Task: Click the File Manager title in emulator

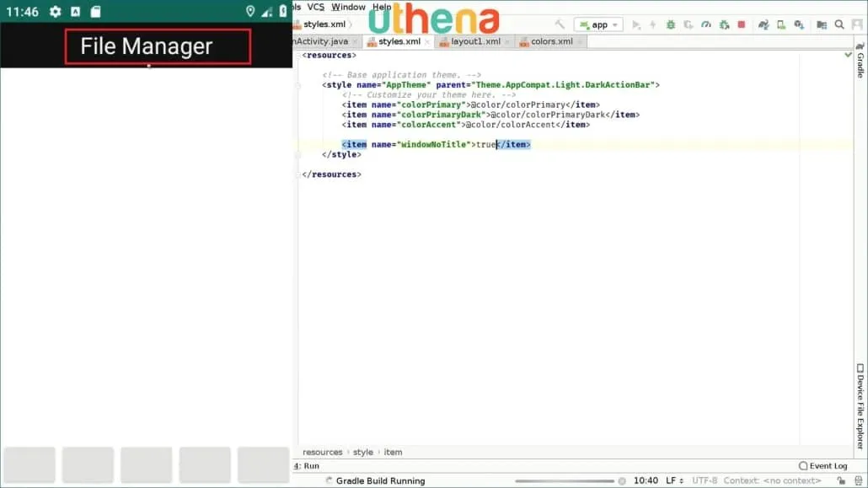Action: [x=146, y=46]
